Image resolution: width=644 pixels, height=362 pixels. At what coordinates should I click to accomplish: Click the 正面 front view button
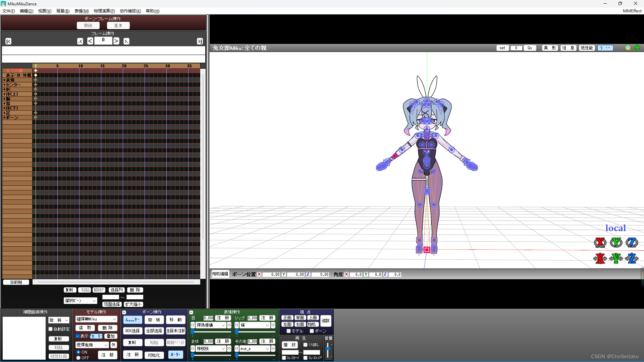[x=287, y=318]
